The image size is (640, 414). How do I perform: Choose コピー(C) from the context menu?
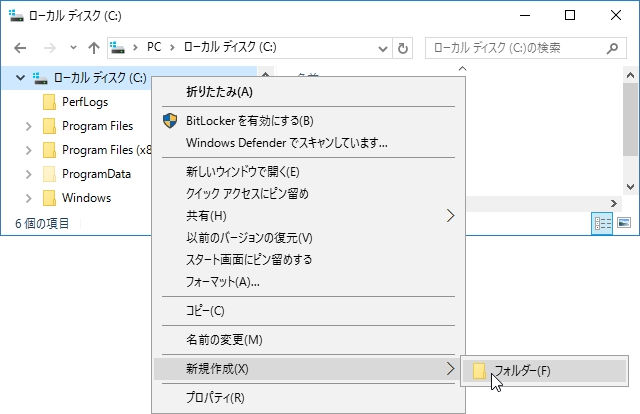point(308,311)
